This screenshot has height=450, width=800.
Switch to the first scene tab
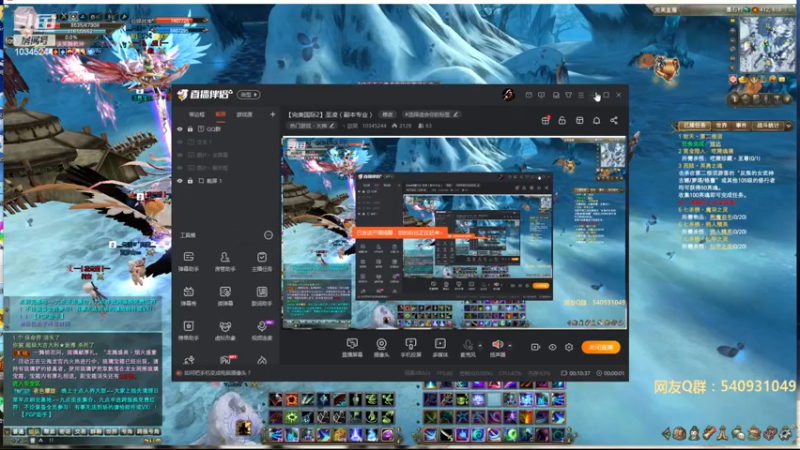[x=197, y=114]
